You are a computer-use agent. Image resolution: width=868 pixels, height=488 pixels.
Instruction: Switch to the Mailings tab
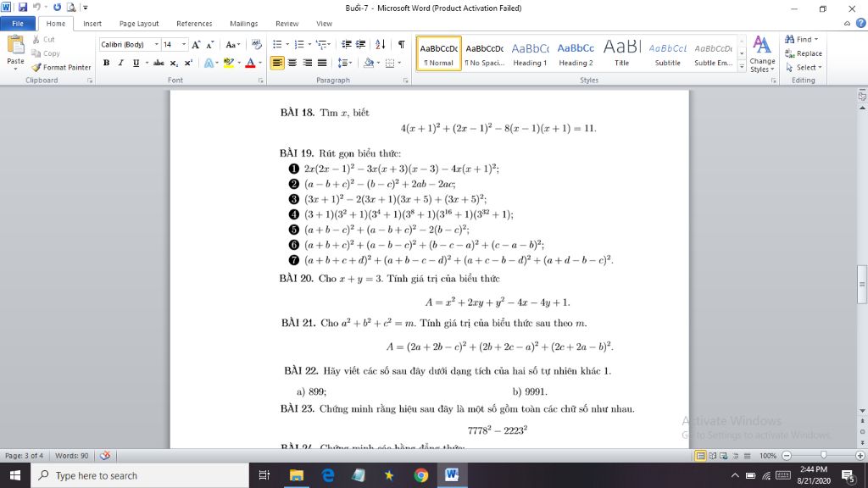click(x=243, y=23)
